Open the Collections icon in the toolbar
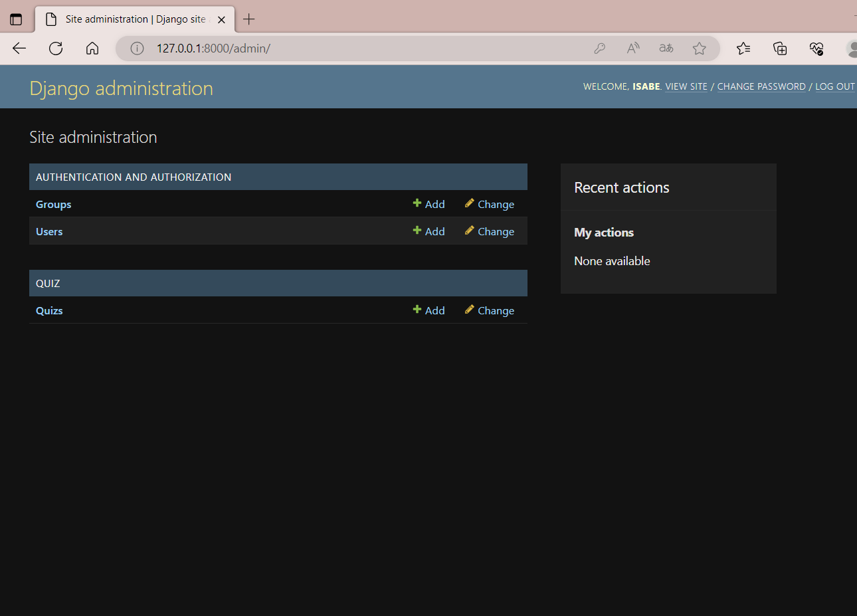This screenshot has width=857, height=616. (779, 48)
